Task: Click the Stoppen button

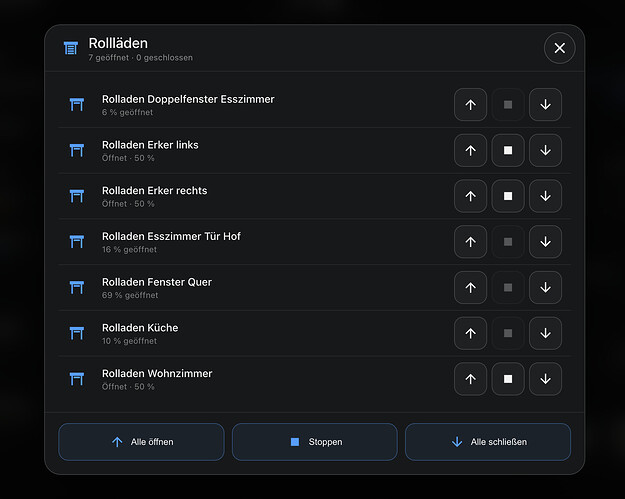Action: [315, 442]
